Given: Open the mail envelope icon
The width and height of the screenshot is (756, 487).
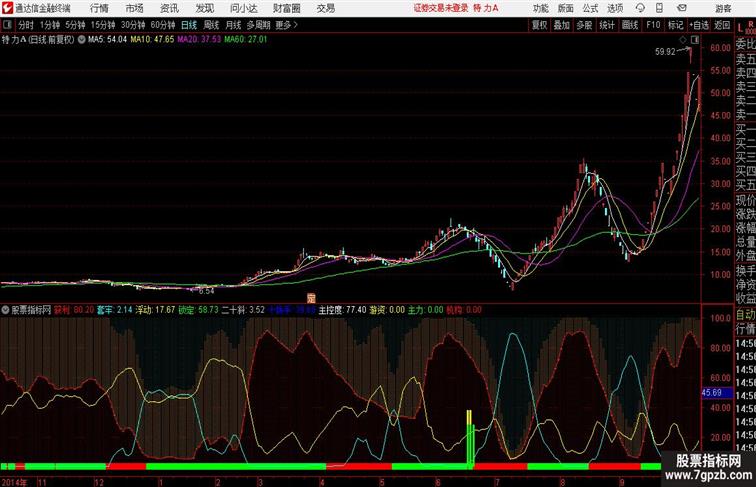Looking at the screenshot, I should [x=682, y=8].
